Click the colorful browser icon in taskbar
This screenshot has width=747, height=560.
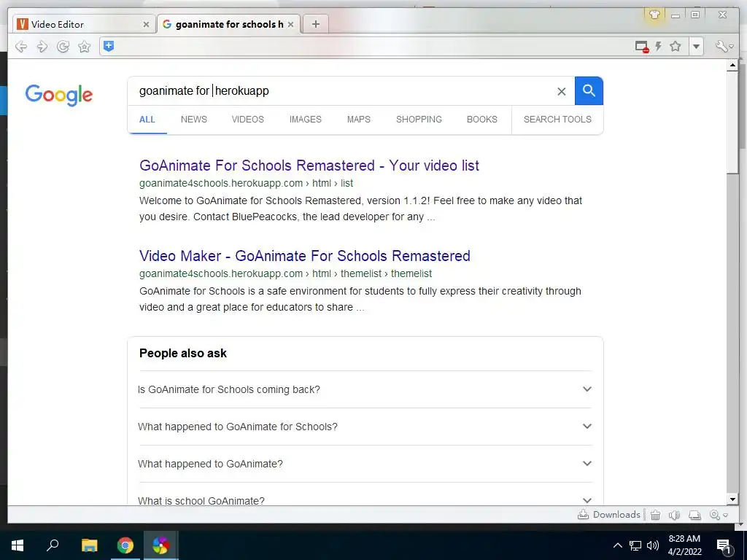tap(161, 545)
